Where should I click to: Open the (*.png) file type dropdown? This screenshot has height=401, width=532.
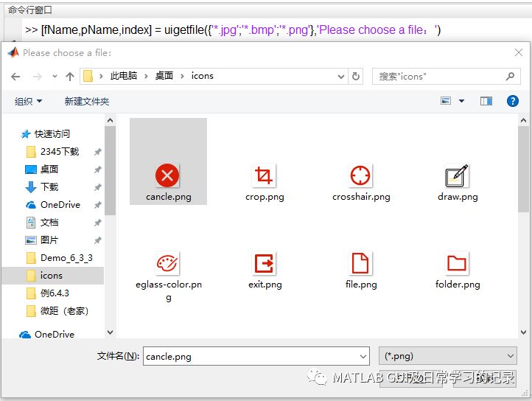tap(448, 356)
